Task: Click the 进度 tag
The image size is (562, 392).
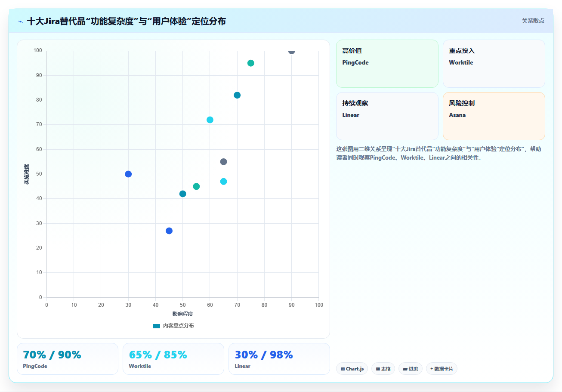Action: tap(410, 369)
